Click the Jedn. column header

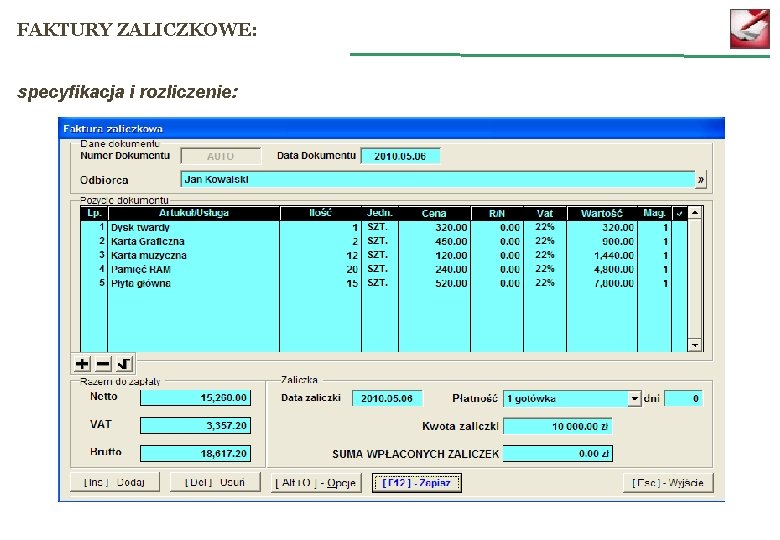click(x=380, y=213)
